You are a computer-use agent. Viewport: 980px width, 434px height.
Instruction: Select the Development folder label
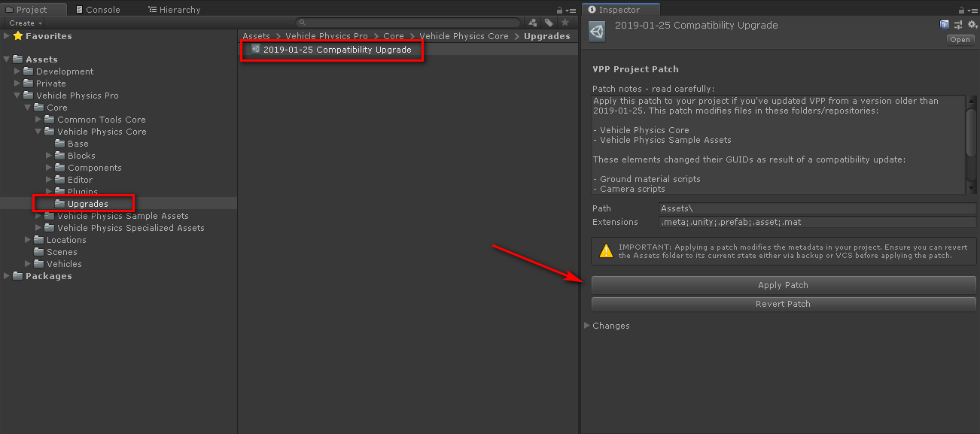point(65,71)
